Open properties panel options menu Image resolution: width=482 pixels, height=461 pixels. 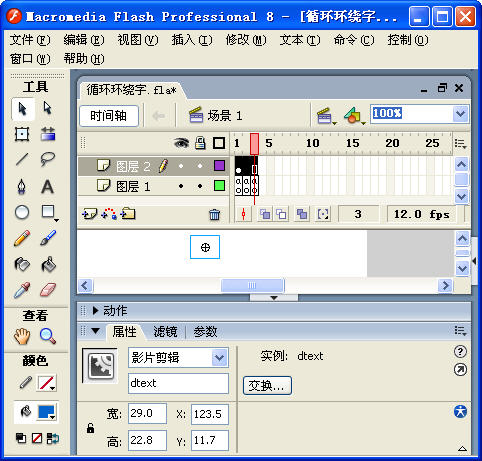[x=461, y=331]
